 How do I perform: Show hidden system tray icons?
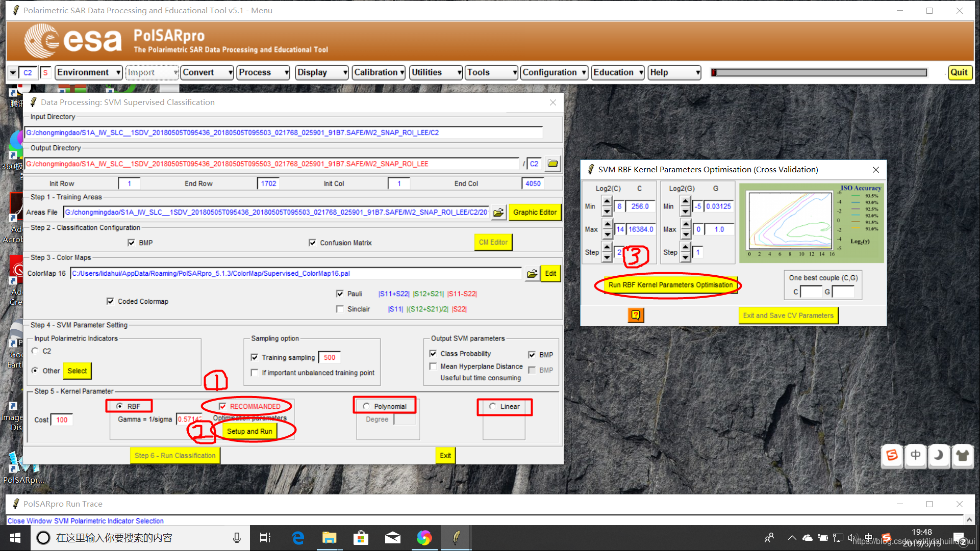[x=792, y=538]
